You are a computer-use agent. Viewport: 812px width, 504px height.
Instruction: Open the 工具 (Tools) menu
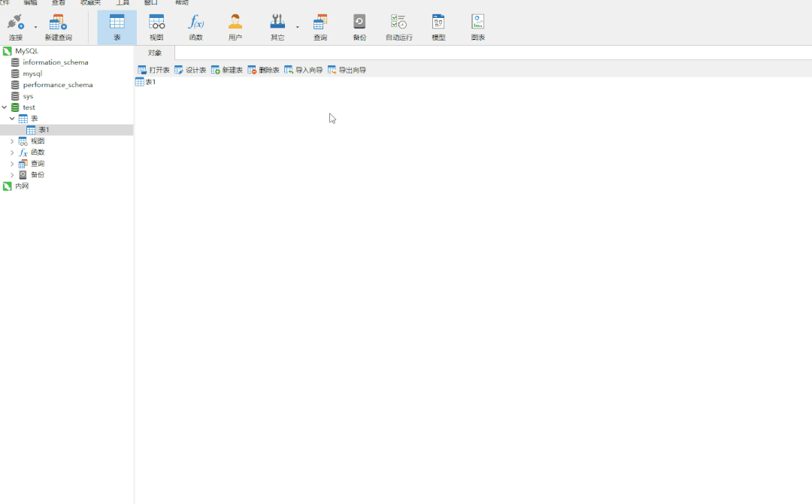click(x=123, y=2)
